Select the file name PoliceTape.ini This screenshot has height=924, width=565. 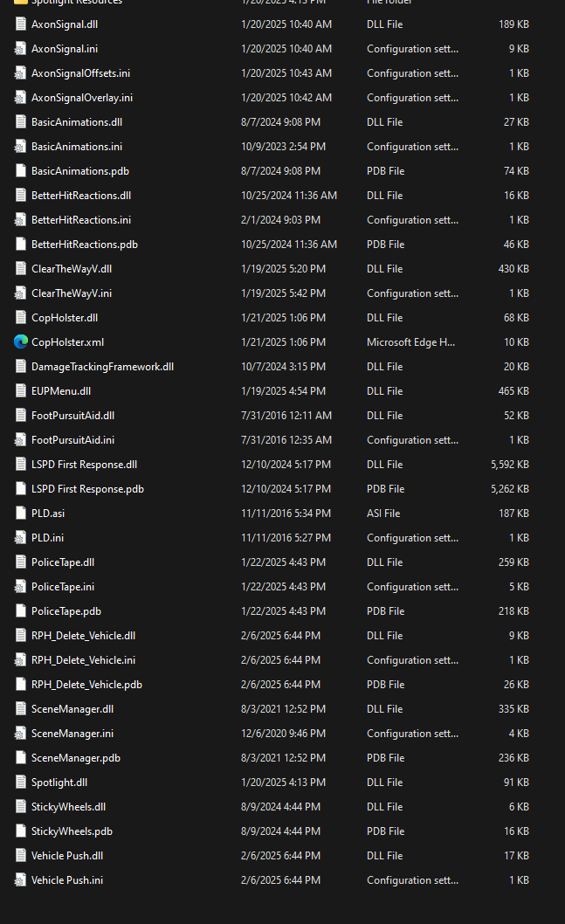click(63, 587)
